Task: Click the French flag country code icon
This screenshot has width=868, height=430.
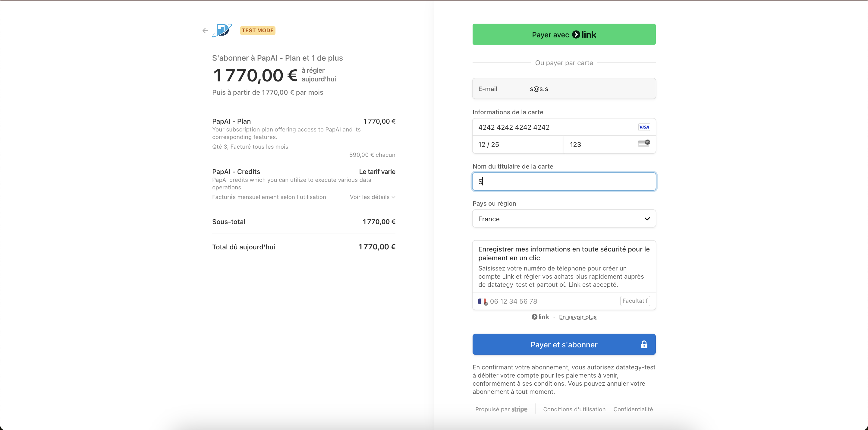Action: pyautogui.click(x=482, y=301)
